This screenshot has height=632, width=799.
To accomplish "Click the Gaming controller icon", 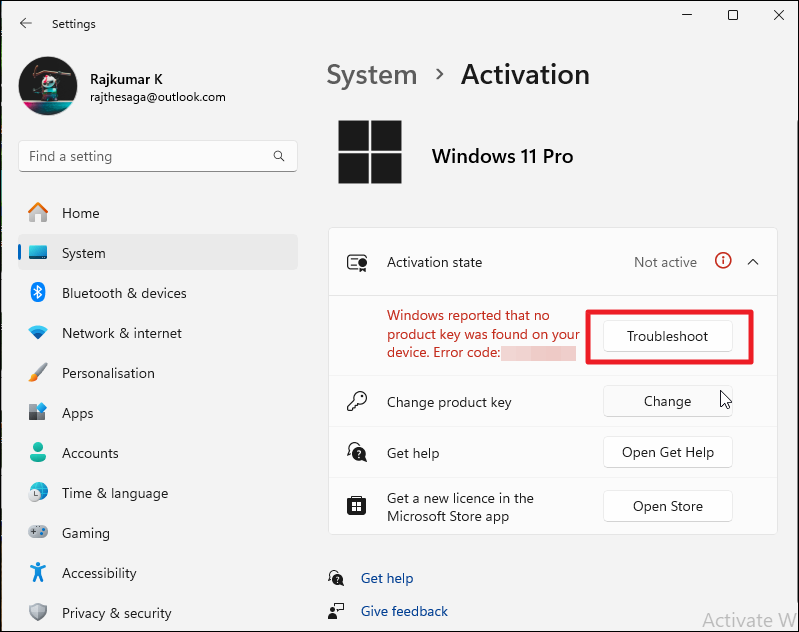I will [38, 532].
